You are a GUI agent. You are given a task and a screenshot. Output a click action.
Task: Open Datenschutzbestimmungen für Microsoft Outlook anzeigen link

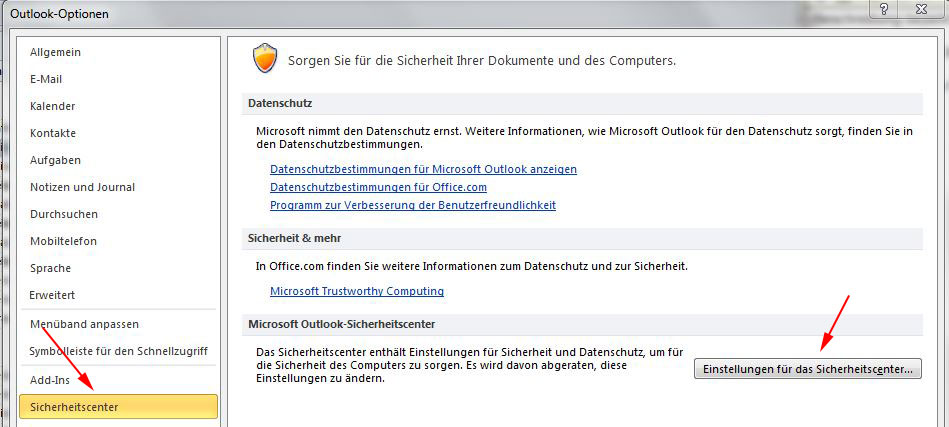tap(423, 169)
